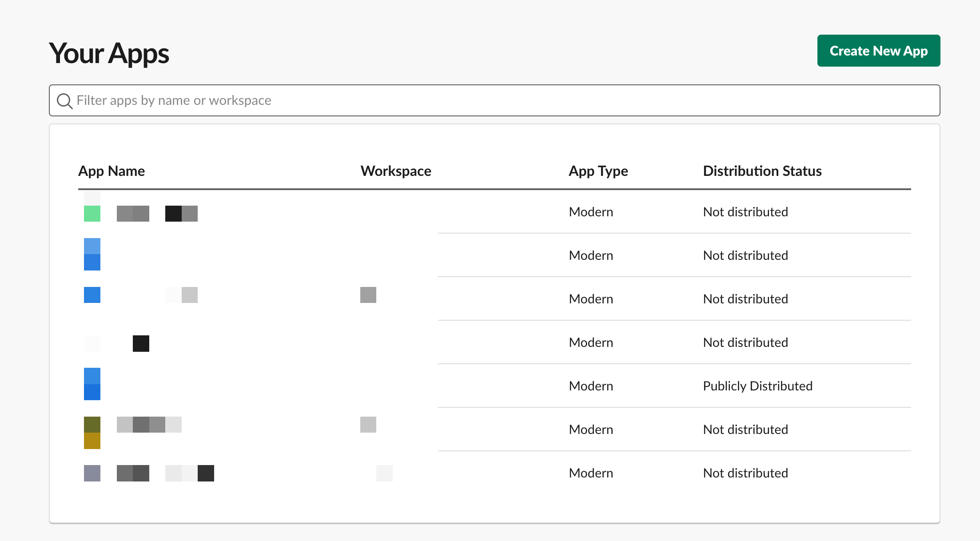
Task: Click the olive app's workspace thumbnail
Action: [368, 425]
